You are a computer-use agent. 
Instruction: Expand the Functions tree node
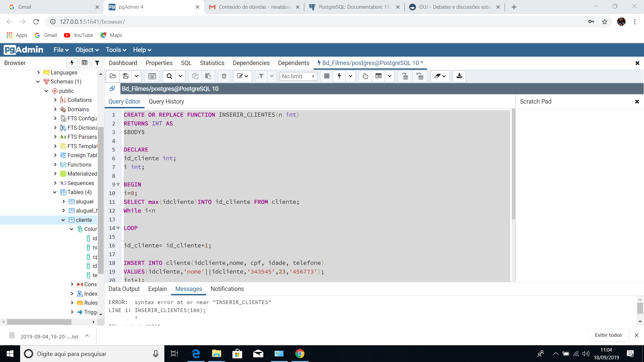coord(55,165)
